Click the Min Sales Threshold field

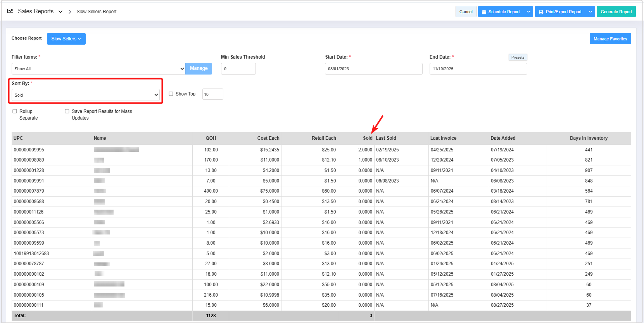[238, 69]
